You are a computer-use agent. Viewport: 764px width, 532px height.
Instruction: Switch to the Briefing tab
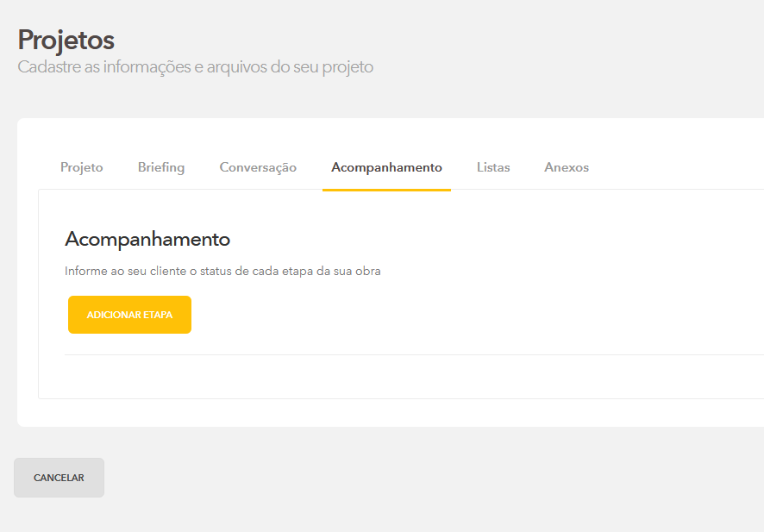coord(161,167)
